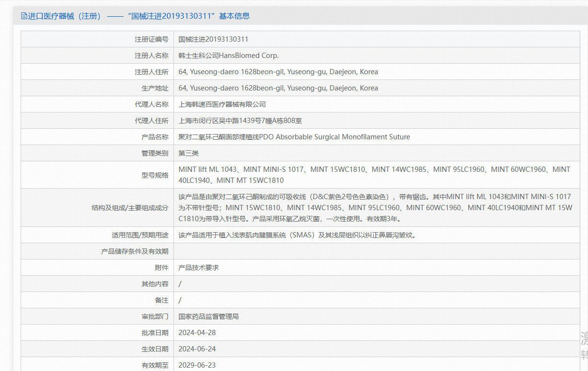This screenshot has height=371, width=588.
Task: Select the 适用范围 intended use text
Action: pos(297,235)
